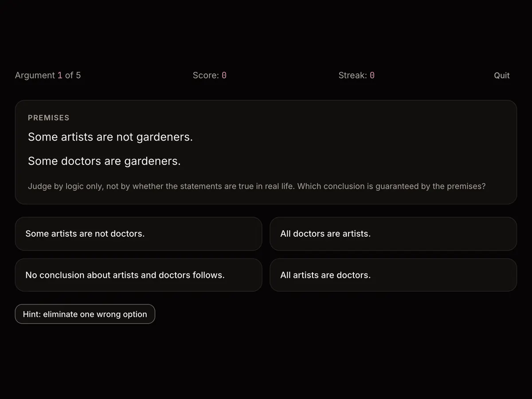Click the "Judge by logic only" instruction text
The height and width of the screenshot is (399, 532).
[x=257, y=186]
